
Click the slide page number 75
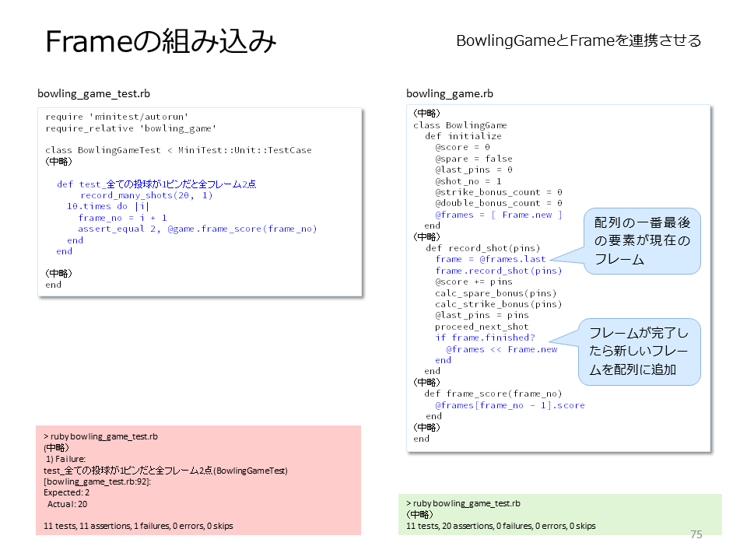coord(696,534)
